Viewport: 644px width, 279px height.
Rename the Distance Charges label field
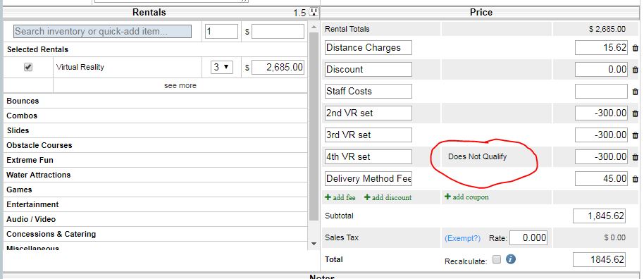click(369, 48)
